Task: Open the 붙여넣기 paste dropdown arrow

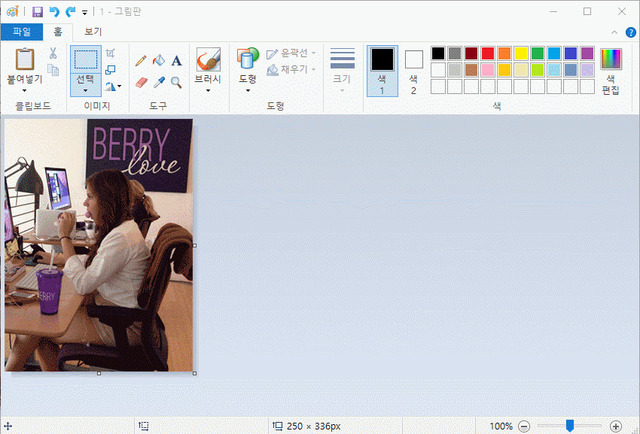Action: coord(25,90)
